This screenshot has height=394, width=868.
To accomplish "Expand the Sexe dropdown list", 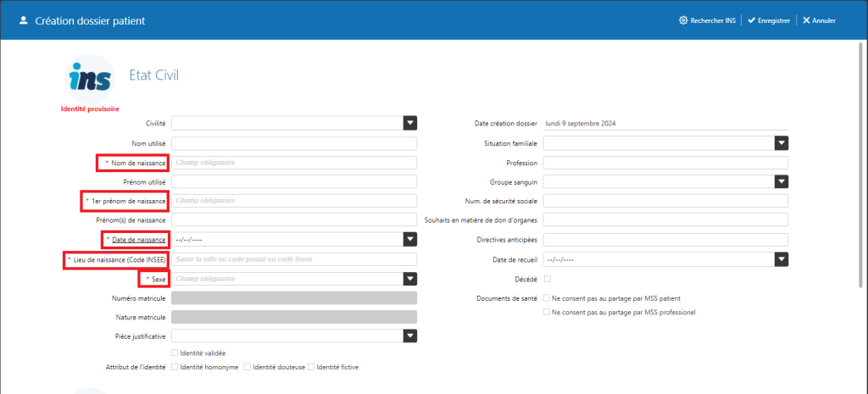I will [409, 279].
